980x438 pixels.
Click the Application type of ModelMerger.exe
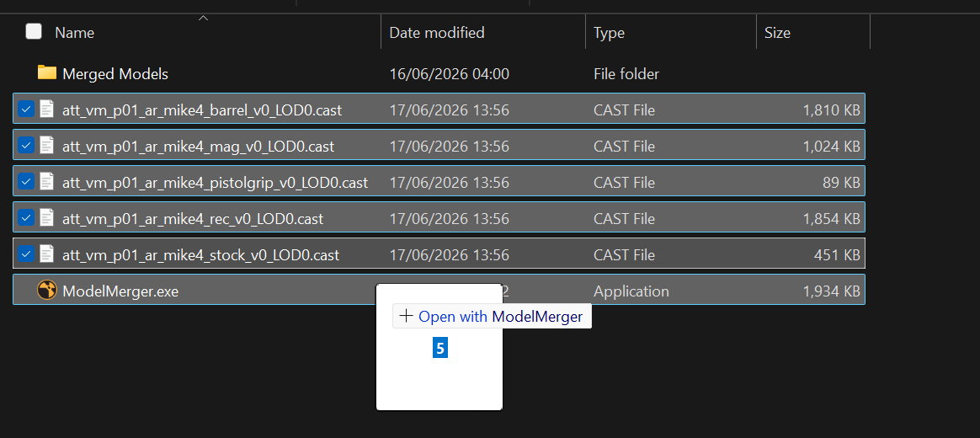tap(631, 291)
